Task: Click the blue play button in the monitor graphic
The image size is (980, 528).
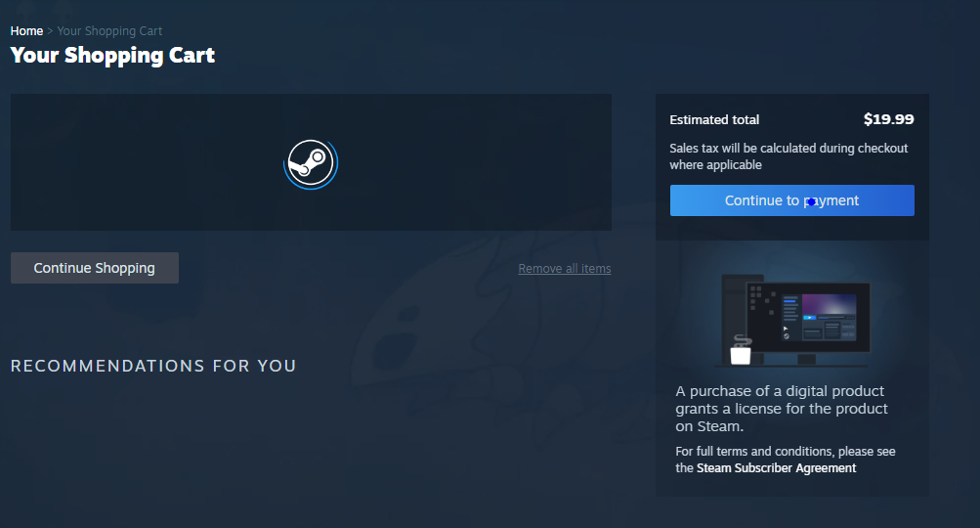Action: point(809,318)
